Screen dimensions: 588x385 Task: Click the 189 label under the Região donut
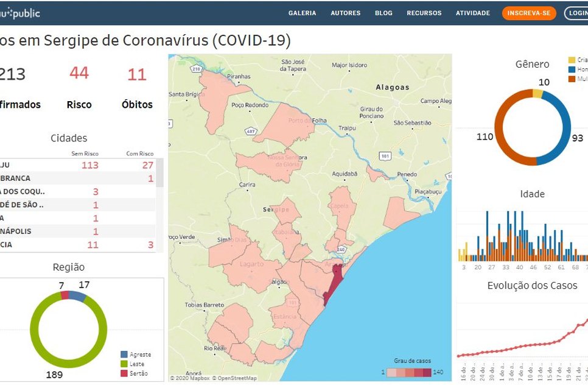[x=54, y=375]
